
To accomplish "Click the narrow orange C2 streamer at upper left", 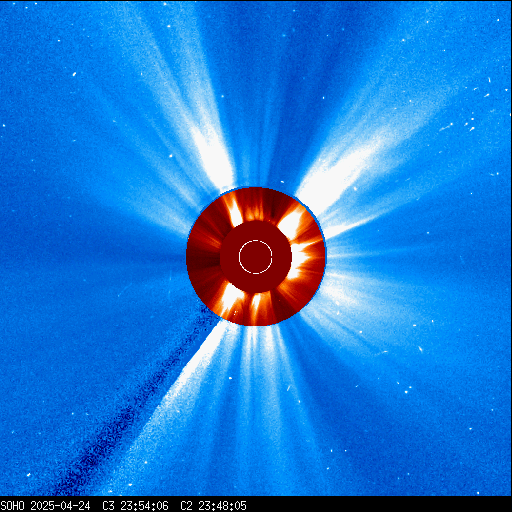I will [234, 210].
